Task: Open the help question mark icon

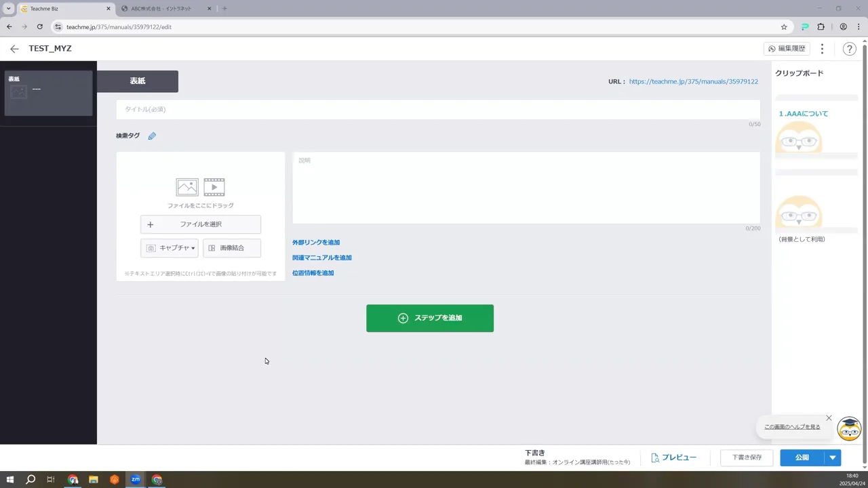Action: tap(849, 49)
